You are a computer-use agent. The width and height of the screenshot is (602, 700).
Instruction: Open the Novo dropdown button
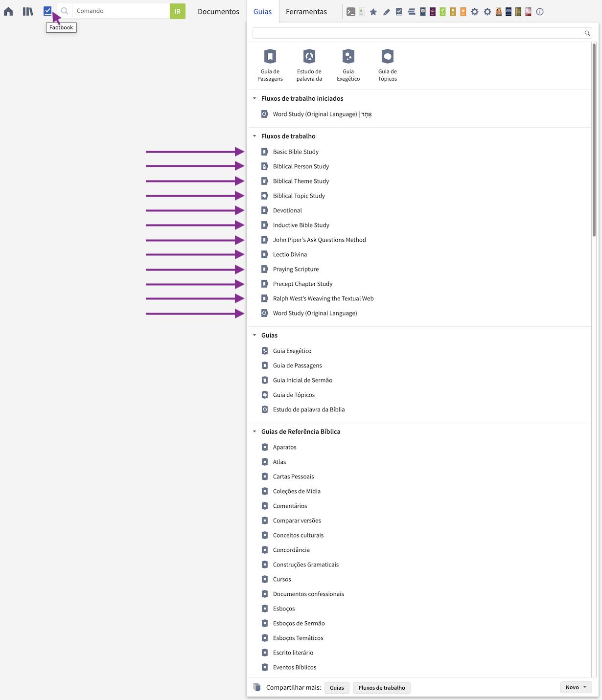click(x=576, y=687)
